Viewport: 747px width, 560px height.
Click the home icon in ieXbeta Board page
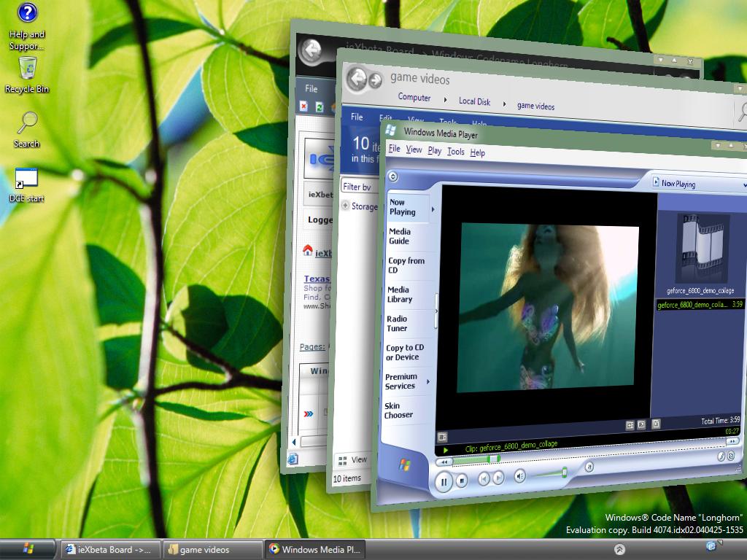click(308, 249)
